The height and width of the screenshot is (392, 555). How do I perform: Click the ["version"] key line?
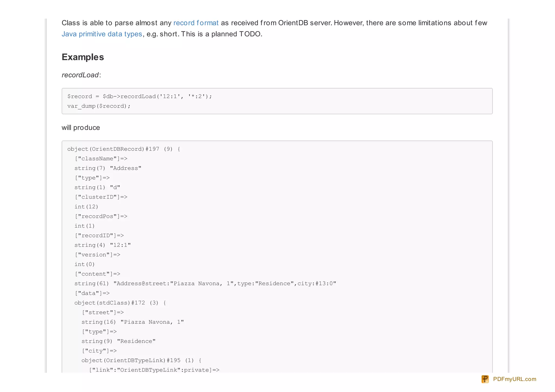pos(97,255)
